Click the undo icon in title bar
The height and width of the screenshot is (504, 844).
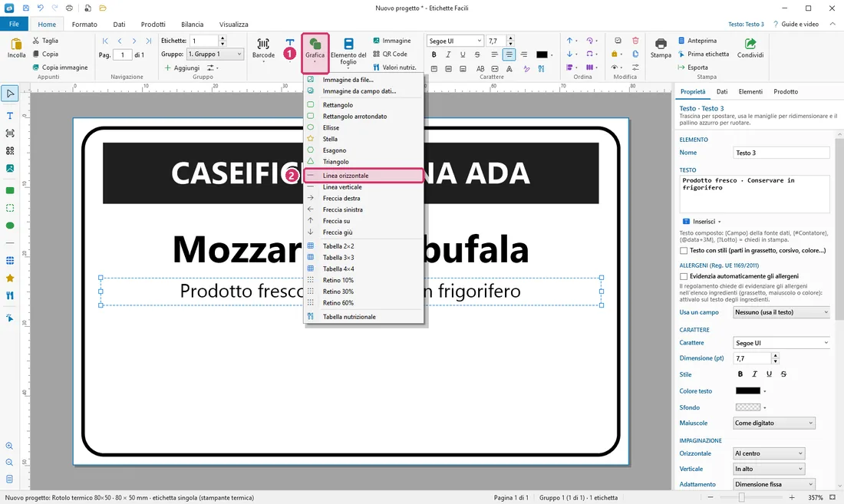41,8
